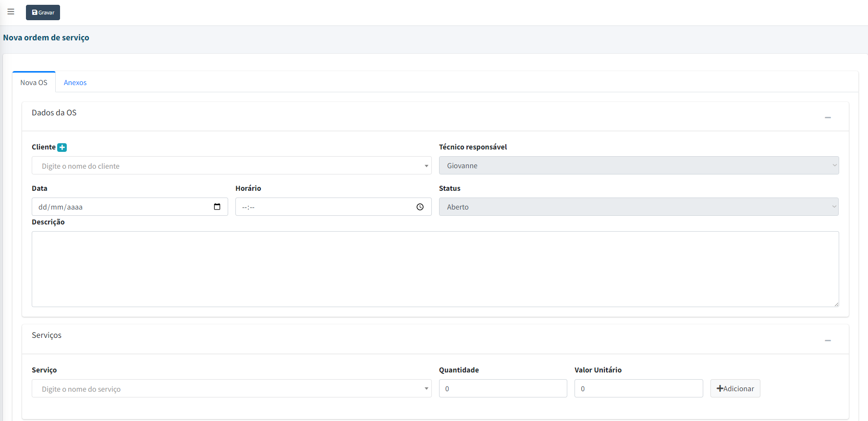Click the Quantidade input field
The width and height of the screenshot is (868, 421).
coord(502,389)
